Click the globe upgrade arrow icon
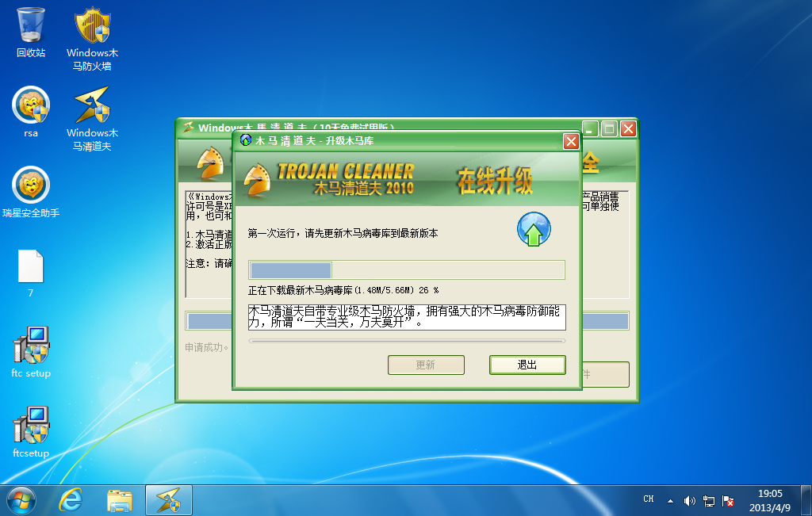The image size is (812, 516). [x=534, y=229]
